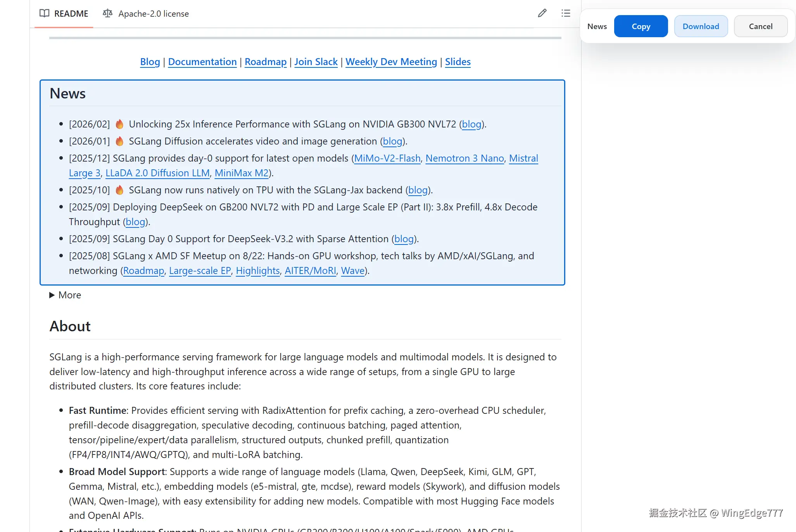Click the News label beside Copy button
Image resolution: width=796 pixels, height=532 pixels.
597,26
